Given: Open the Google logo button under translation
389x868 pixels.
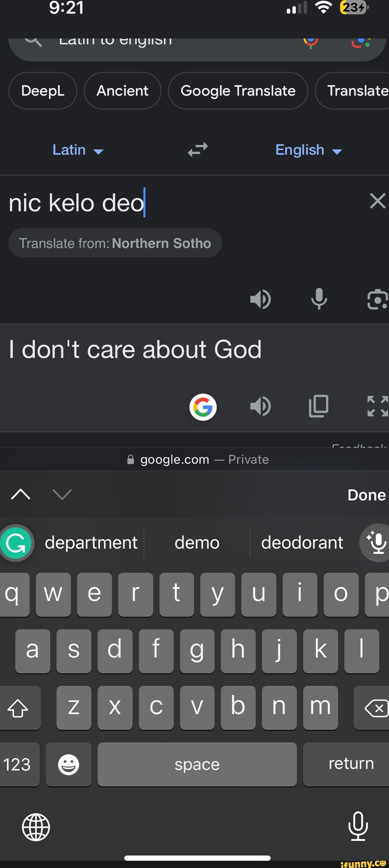Looking at the screenshot, I should point(203,407).
